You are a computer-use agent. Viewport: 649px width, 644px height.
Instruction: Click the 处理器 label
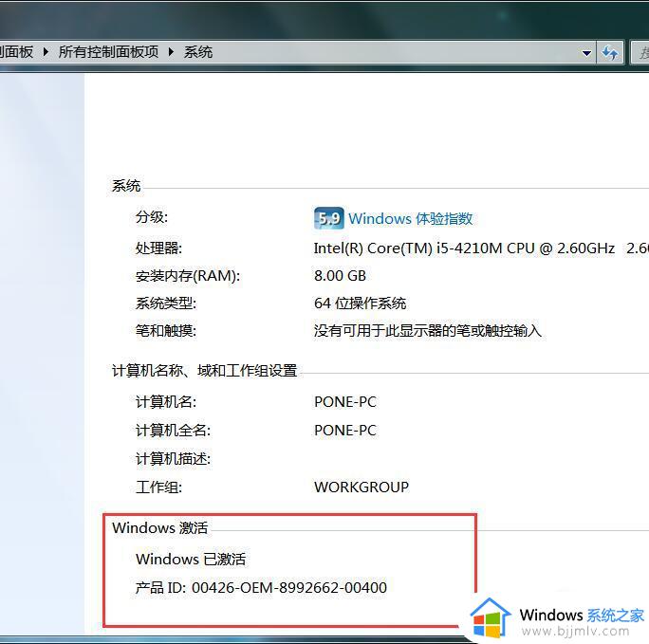click(158, 248)
